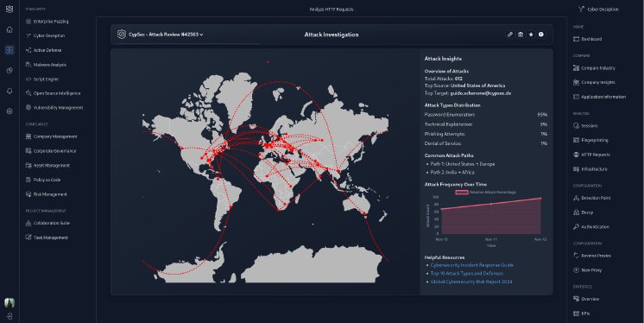
Task: Click the Analyze HTTP Requests page title
Action: tap(331, 9)
